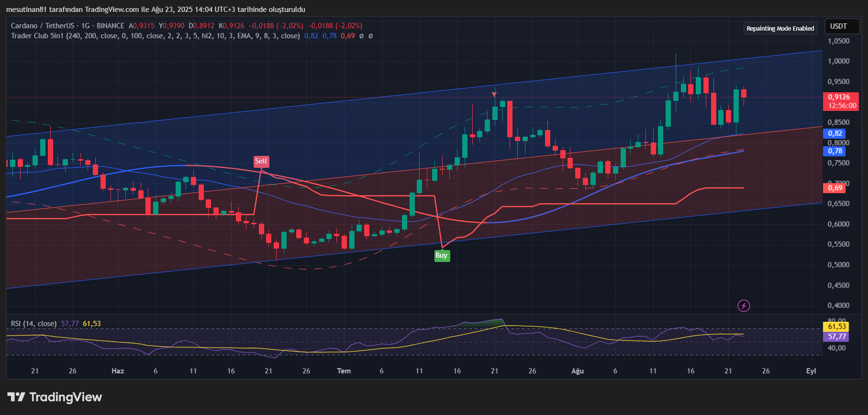Select the RSI (14, close) legend
868x415 pixels.
point(33,324)
